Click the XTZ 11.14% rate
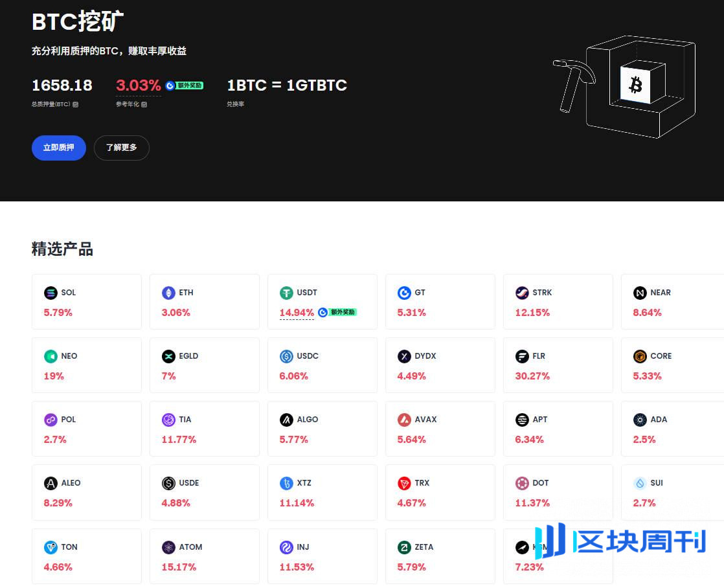 pos(297,503)
